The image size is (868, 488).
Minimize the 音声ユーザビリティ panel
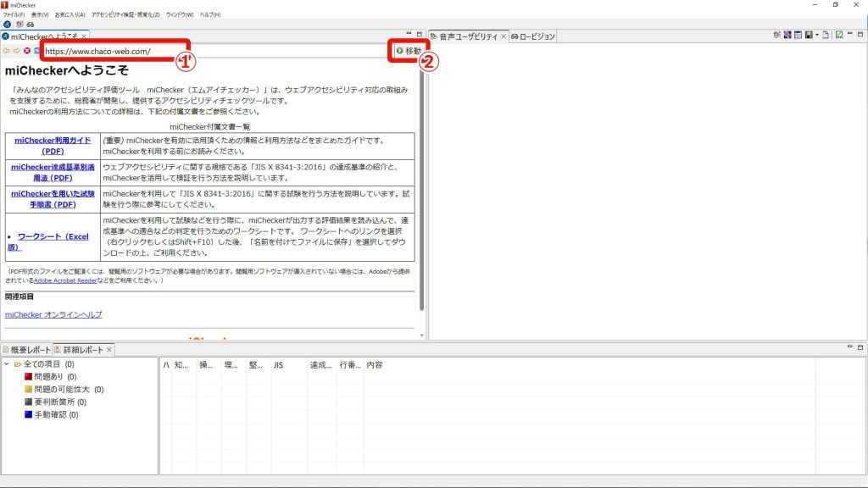pyautogui.click(x=849, y=34)
